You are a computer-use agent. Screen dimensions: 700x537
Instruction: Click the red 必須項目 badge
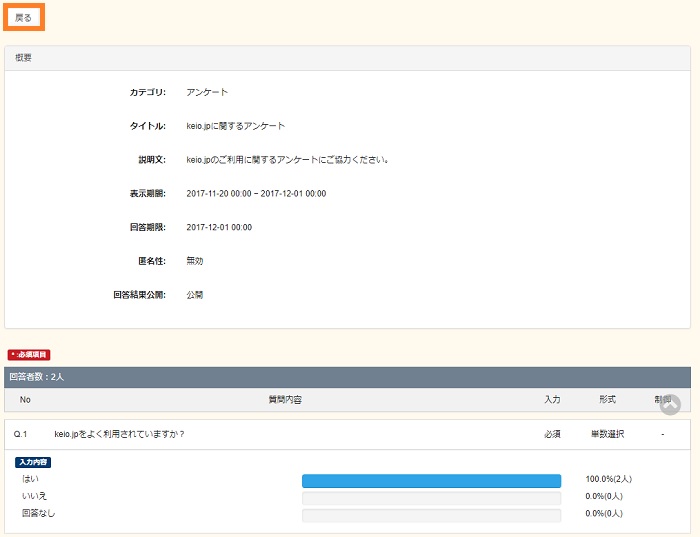[x=29, y=355]
